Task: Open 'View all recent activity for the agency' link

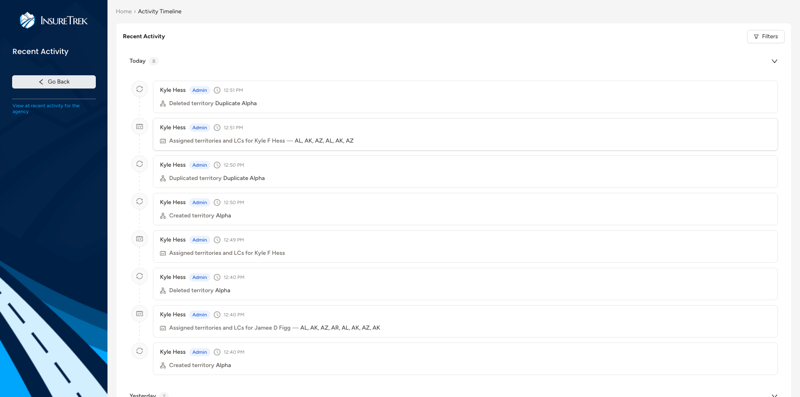Action: tap(46, 108)
